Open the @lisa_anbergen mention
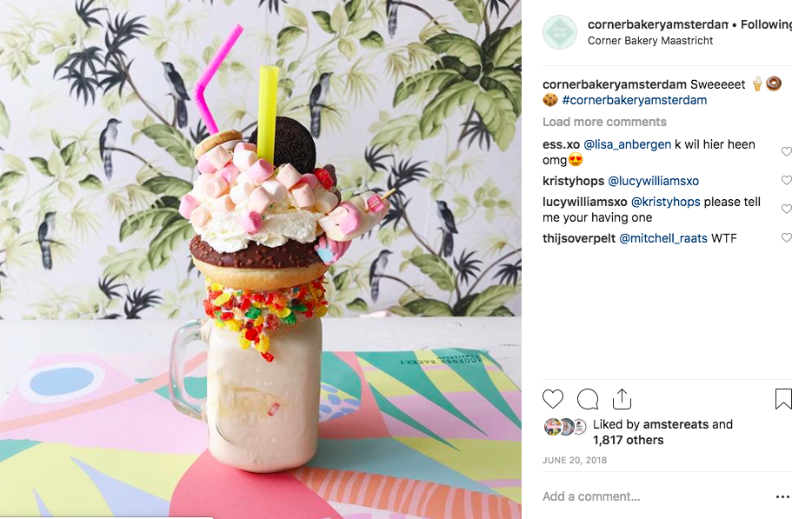The image size is (812, 519). pyautogui.click(x=627, y=144)
